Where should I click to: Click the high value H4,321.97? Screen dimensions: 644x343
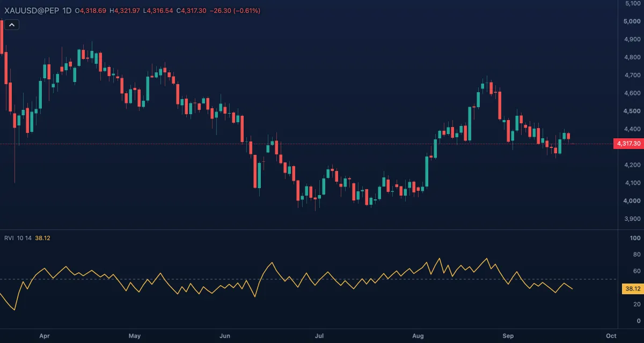pos(125,10)
